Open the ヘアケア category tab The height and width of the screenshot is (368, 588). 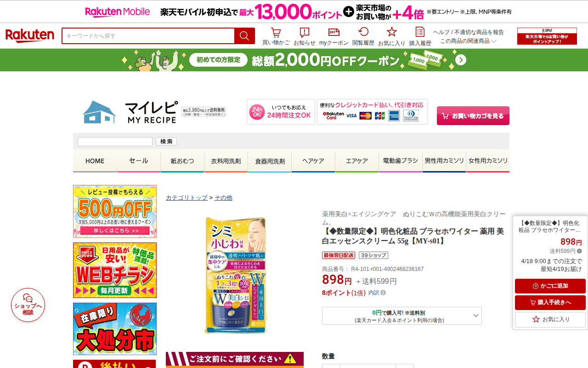point(313,161)
